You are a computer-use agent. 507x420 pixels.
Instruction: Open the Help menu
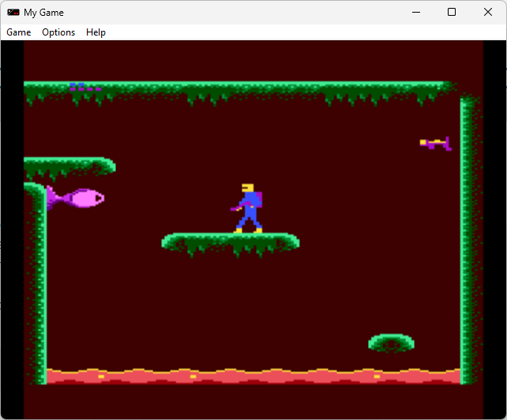coord(96,32)
